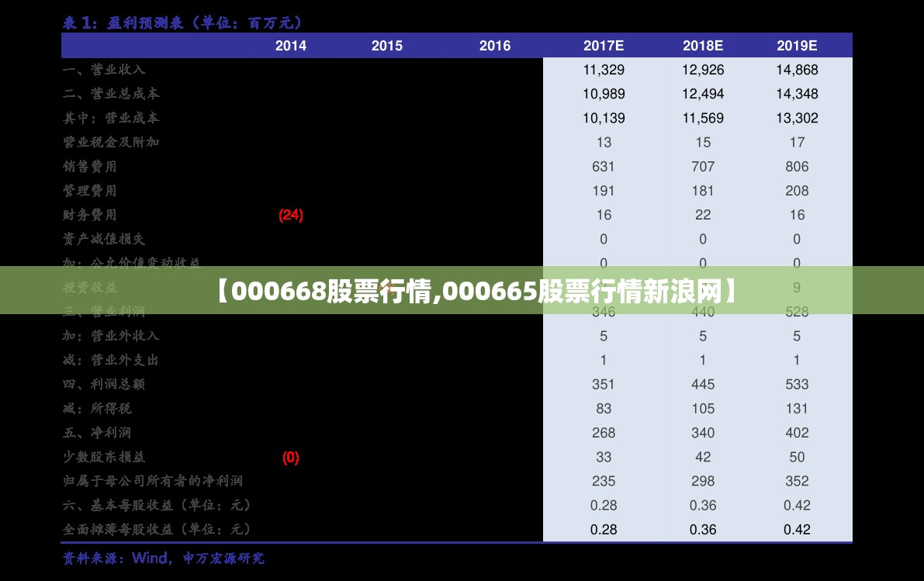Screen dimensions: 924x581
Task: Click the income tax value 105
Action: click(x=702, y=408)
